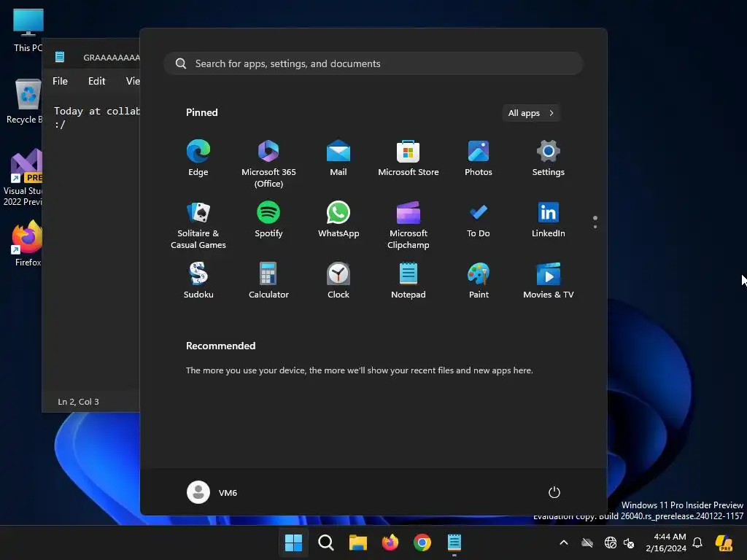Viewport: 747px width, 560px height.
Task: Click the Start menu search box
Action: coord(373,63)
